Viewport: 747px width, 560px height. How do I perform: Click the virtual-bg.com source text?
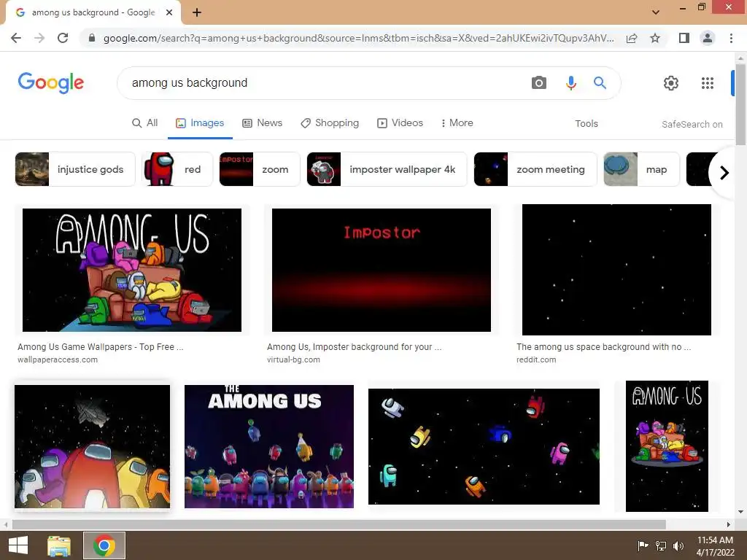tap(293, 359)
